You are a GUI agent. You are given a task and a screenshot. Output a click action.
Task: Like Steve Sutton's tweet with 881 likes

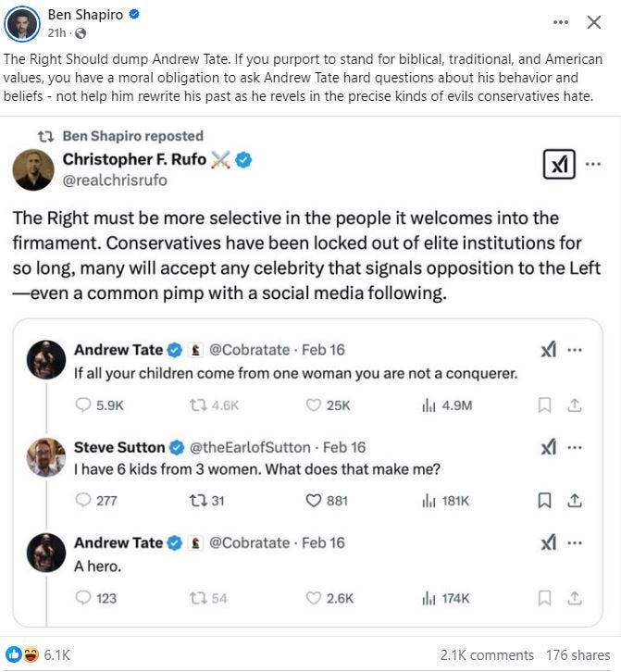tap(312, 501)
